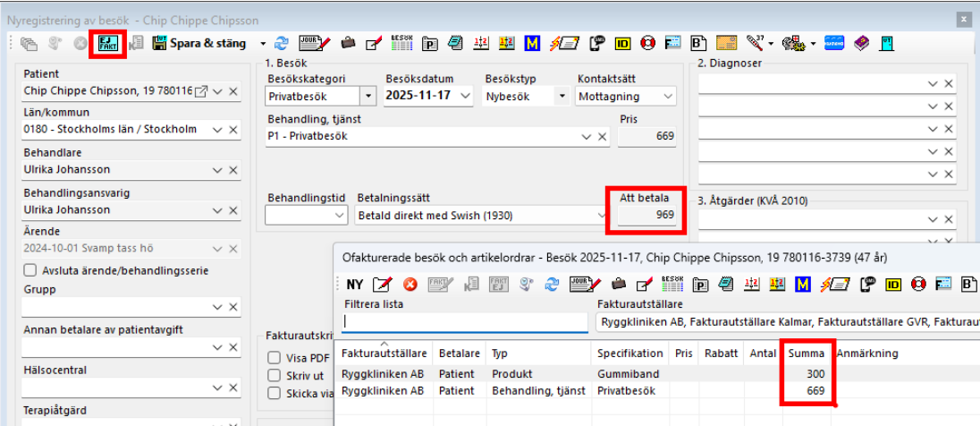Click the Spara & stäng save icon
The height and width of the screenshot is (426, 980).
tap(161, 43)
